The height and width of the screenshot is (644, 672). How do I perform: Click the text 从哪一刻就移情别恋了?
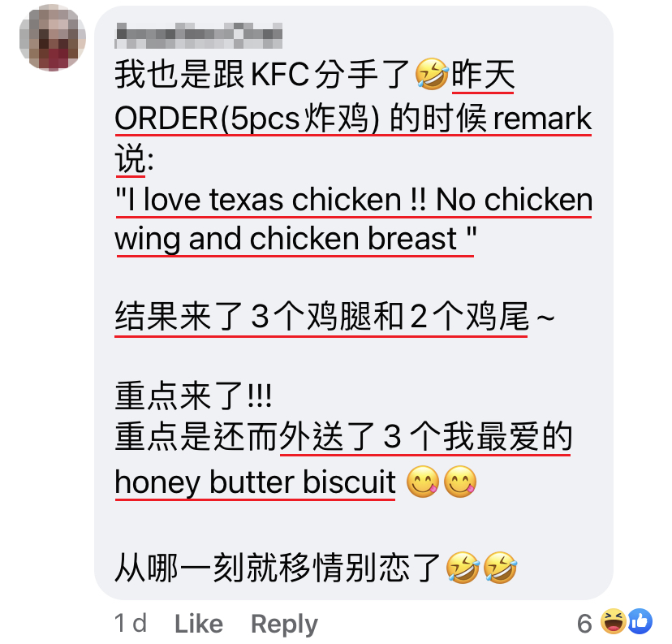(x=278, y=568)
